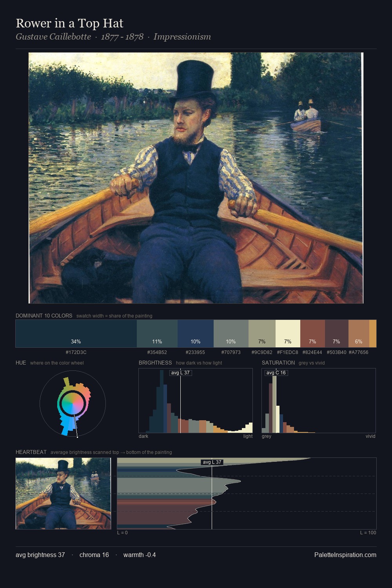Click the hex label '#503B40'
Image resolution: width=392 pixels, height=588 pixels.
336,352
